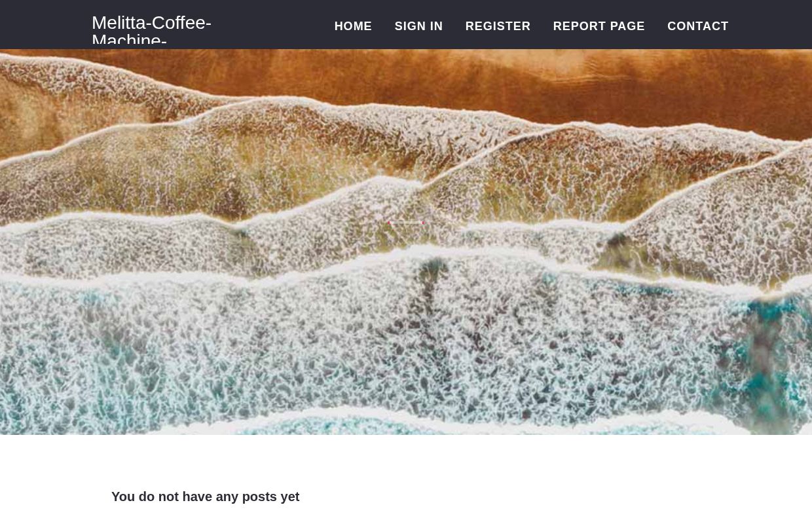This screenshot has width=812, height=524.
Task: Reach the site owner via CONTACT
Action: (x=697, y=26)
